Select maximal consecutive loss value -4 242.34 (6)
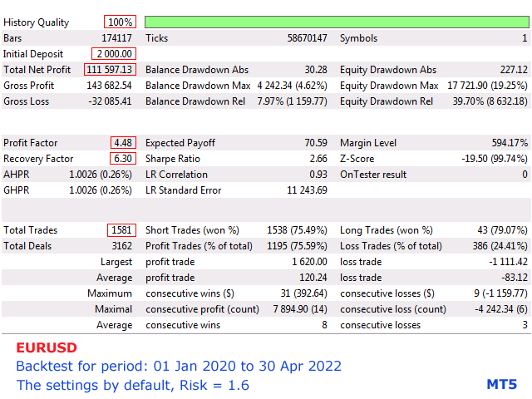The width and height of the screenshot is (532, 399). tap(502, 309)
